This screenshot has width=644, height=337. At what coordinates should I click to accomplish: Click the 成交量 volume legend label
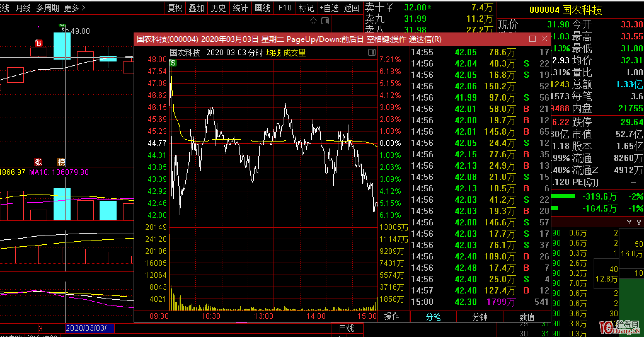pos(295,53)
